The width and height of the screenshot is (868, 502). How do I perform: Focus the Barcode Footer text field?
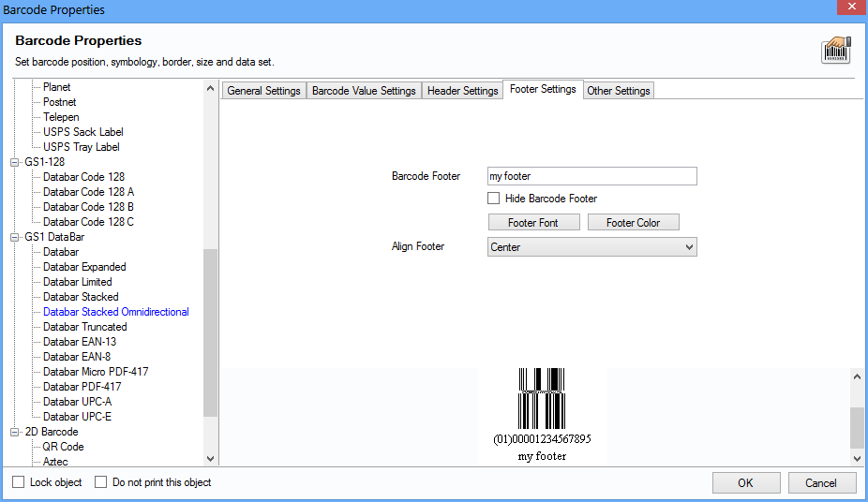click(591, 176)
